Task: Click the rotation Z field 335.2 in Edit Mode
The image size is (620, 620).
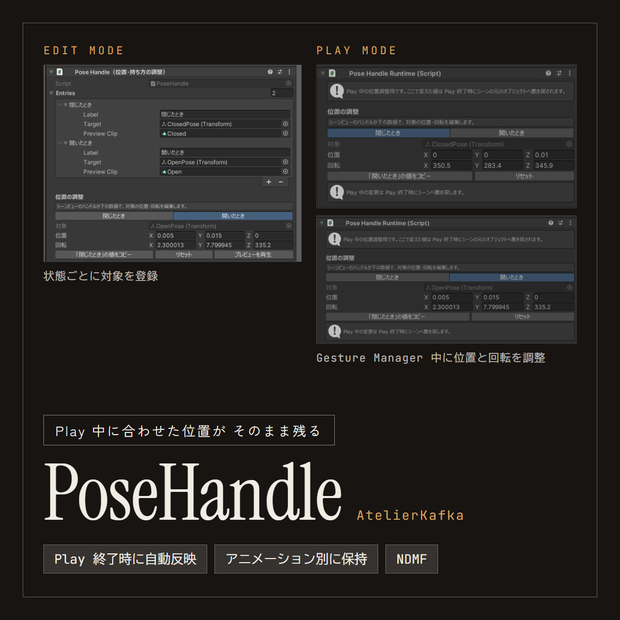Action: click(273, 245)
